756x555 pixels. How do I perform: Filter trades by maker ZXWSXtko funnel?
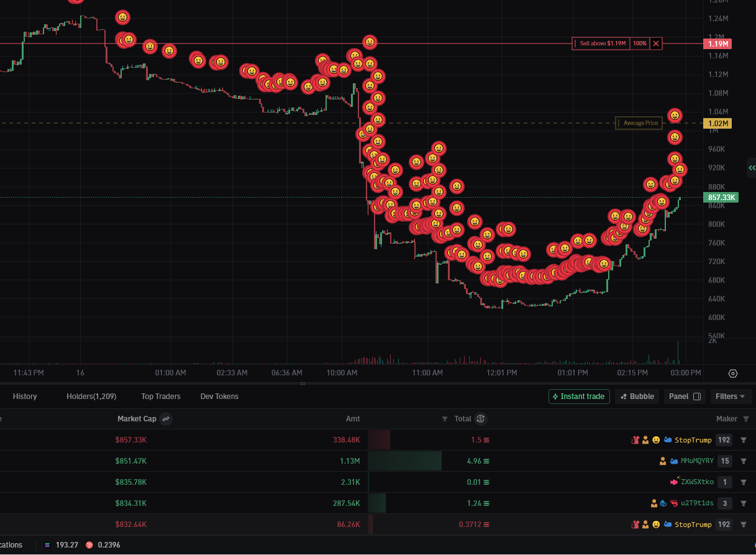coord(744,482)
